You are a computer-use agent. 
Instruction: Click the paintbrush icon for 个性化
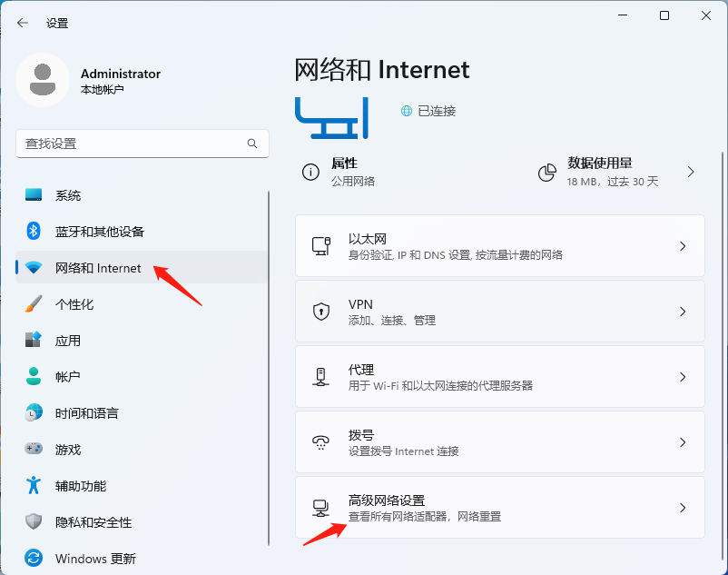pyautogui.click(x=34, y=303)
